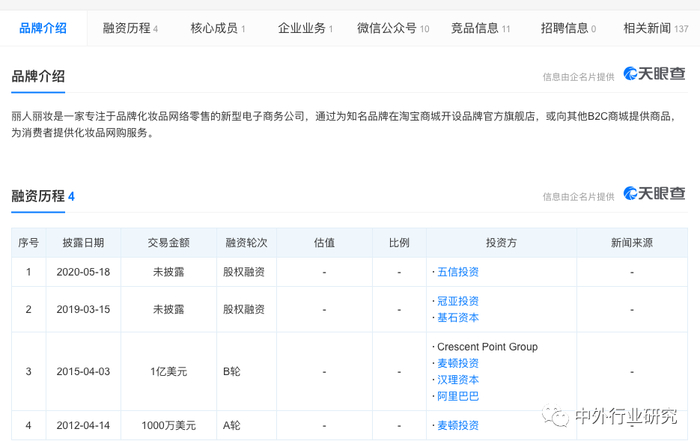The width and height of the screenshot is (700, 447).
Task: Click 未披露 in the 2020-05-18 row
Action: 169,272
